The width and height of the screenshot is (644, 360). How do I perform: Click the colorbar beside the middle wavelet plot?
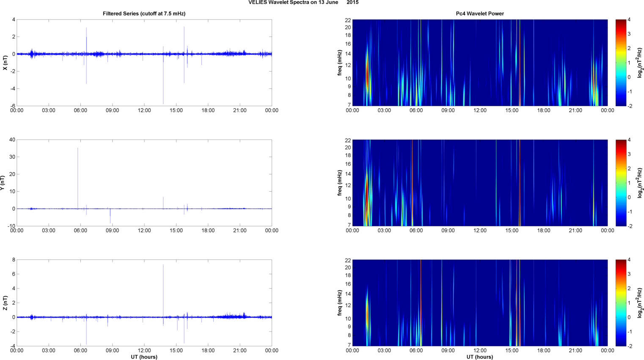coord(620,183)
